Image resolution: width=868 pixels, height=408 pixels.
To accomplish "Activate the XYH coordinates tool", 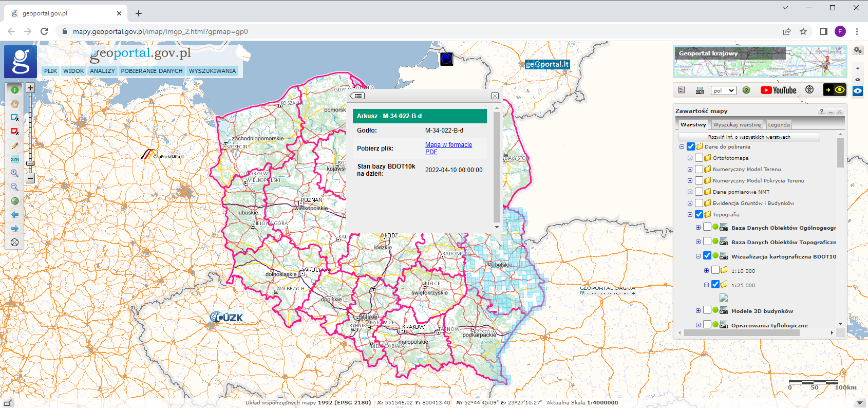I will (x=15, y=159).
